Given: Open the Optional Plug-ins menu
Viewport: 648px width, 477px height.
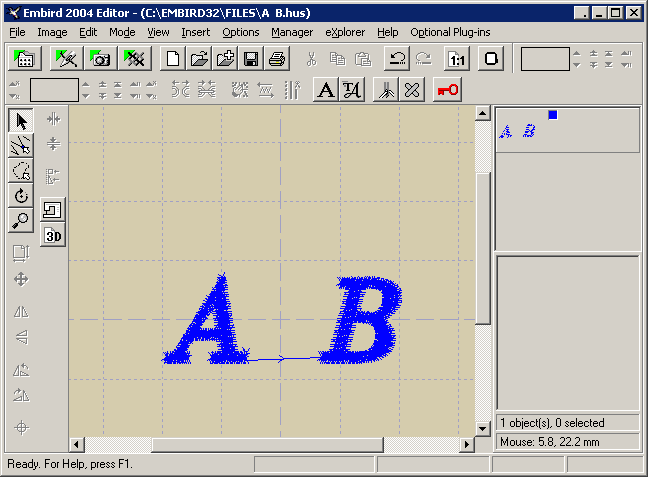Looking at the screenshot, I should [x=450, y=32].
